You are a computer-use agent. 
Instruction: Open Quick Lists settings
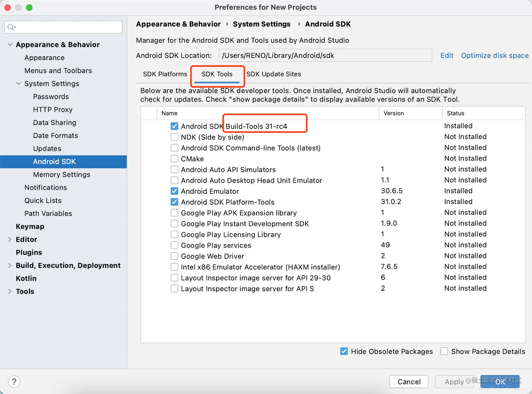click(43, 201)
